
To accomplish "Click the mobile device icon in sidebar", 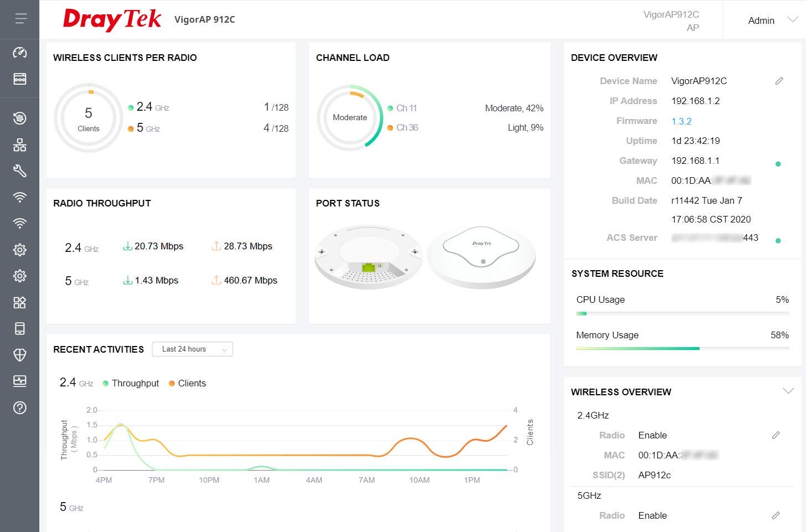I will click(x=20, y=329).
